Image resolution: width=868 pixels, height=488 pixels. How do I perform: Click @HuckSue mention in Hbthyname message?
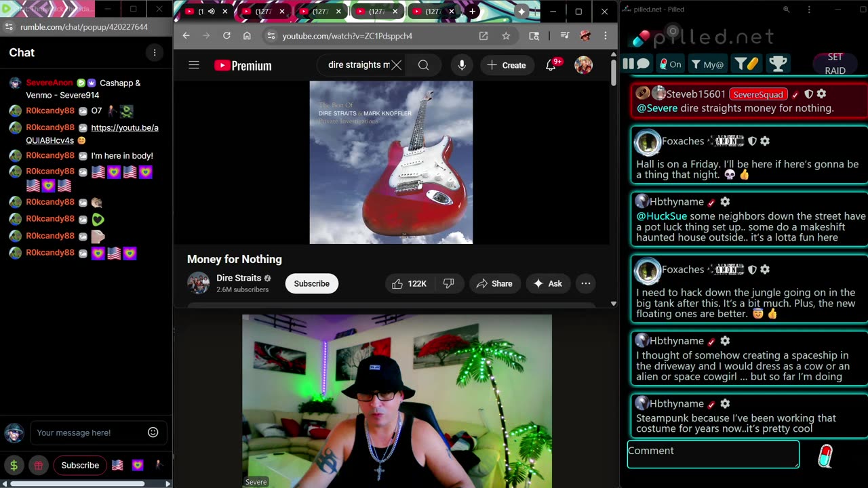tap(661, 216)
